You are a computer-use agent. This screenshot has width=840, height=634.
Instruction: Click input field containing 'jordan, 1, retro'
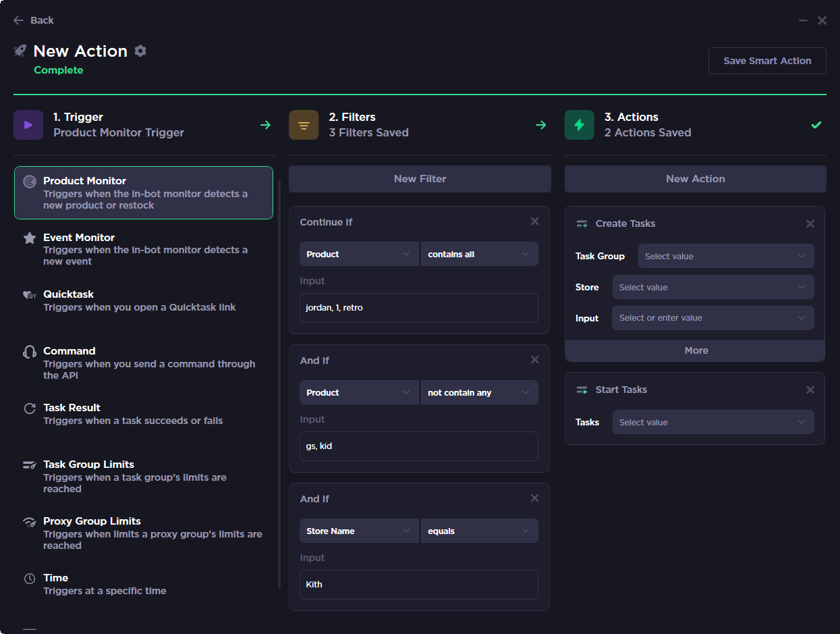(x=419, y=307)
